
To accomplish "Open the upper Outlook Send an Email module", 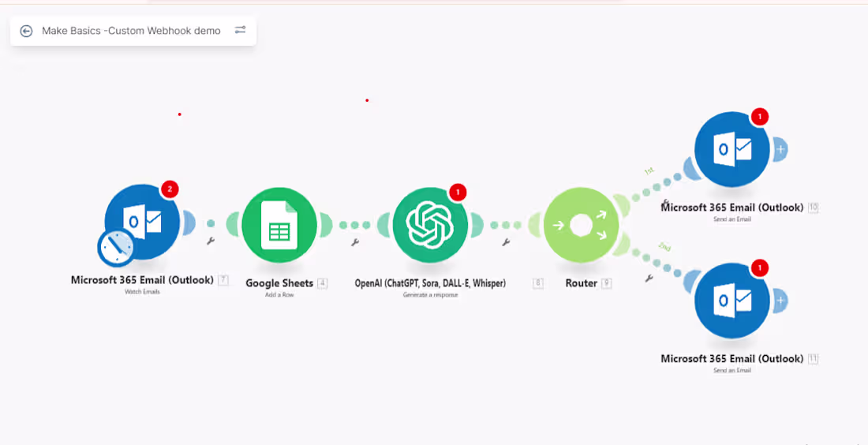I will click(x=731, y=149).
